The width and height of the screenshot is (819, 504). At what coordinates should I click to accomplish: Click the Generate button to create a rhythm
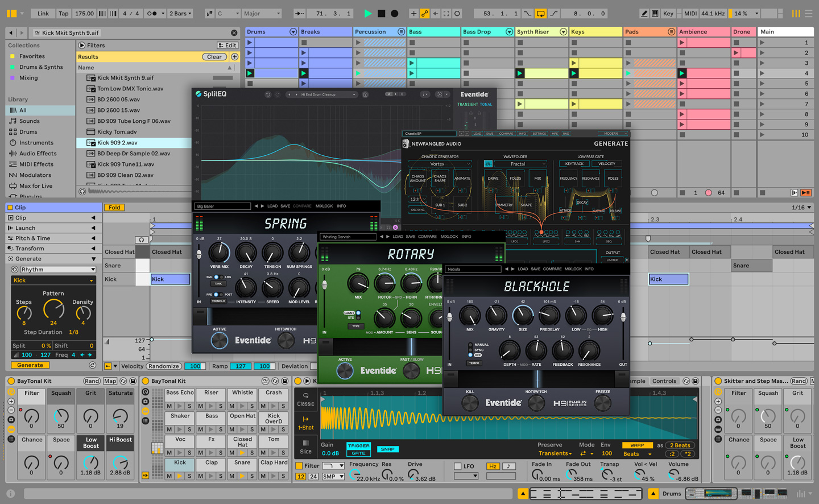click(30, 365)
